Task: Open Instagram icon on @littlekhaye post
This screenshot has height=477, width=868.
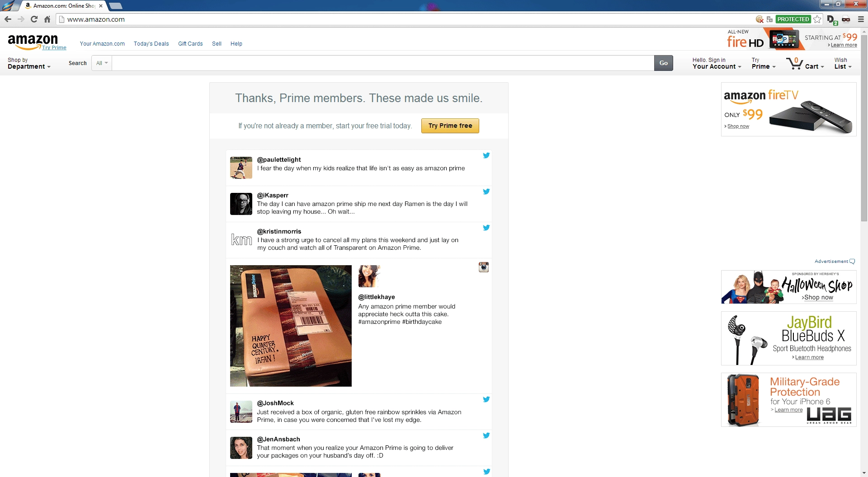Action: (484, 267)
